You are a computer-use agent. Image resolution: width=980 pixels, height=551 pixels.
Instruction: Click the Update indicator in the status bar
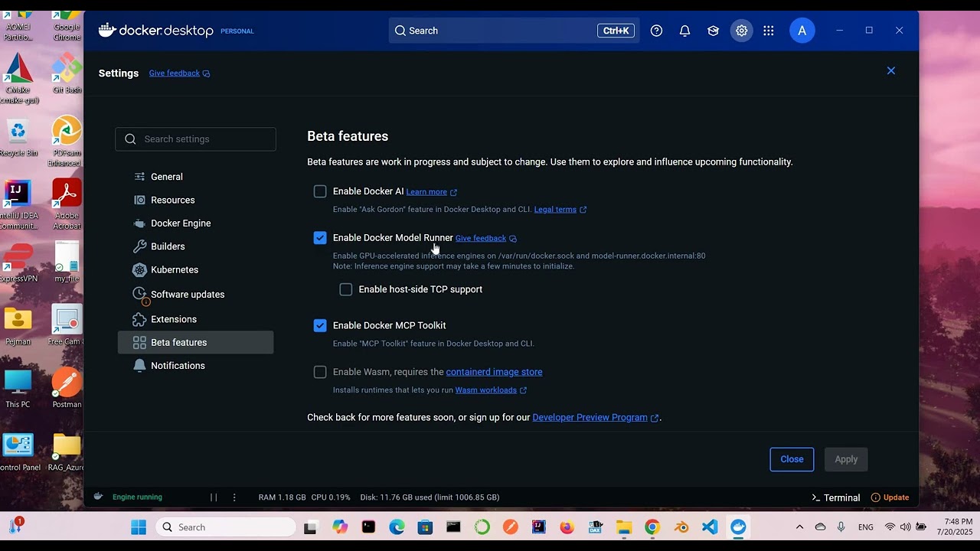tap(890, 497)
